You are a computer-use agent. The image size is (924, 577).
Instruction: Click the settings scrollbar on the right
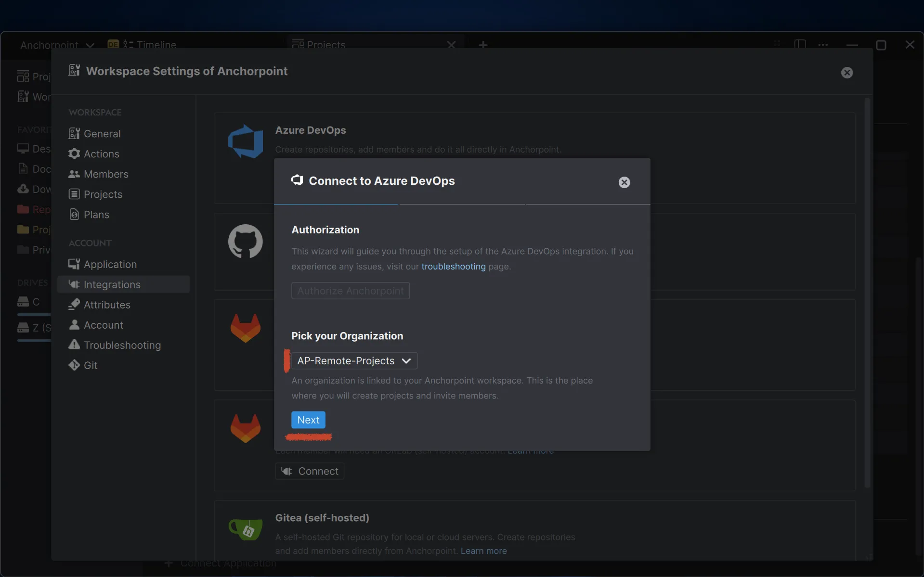(x=867, y=293)
